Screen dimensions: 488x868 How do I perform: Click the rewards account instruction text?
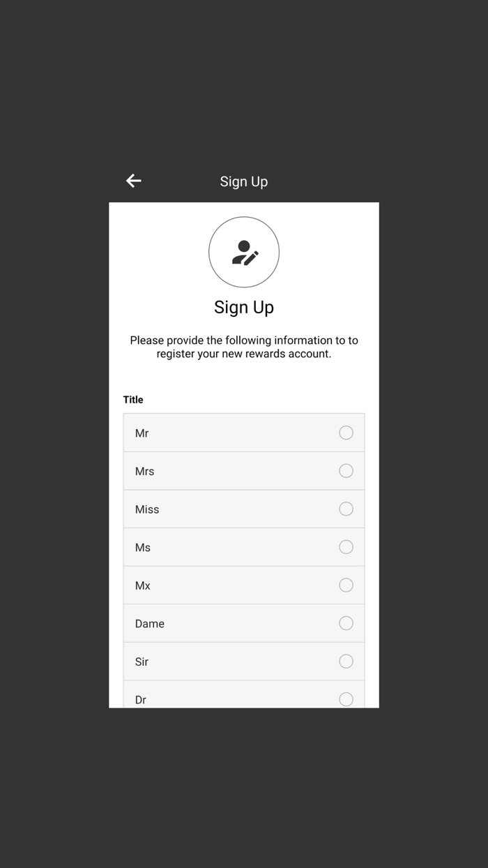point(244,347)
